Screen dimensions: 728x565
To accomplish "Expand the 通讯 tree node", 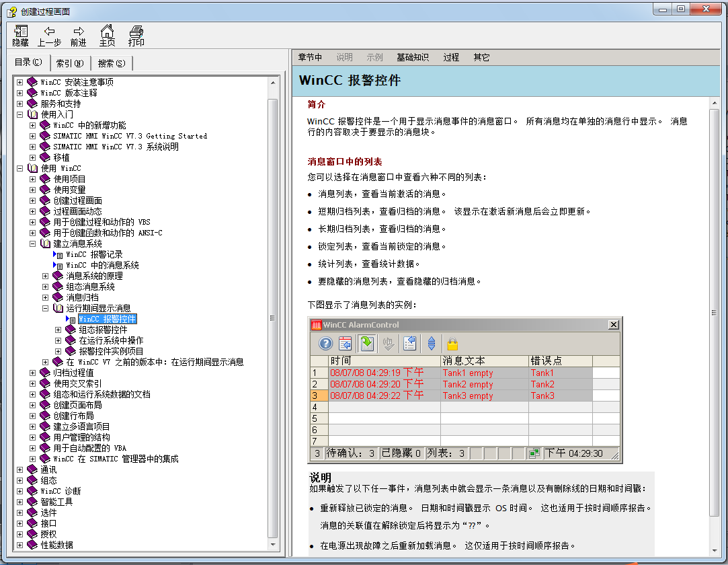I will click(x=19, y=469).
